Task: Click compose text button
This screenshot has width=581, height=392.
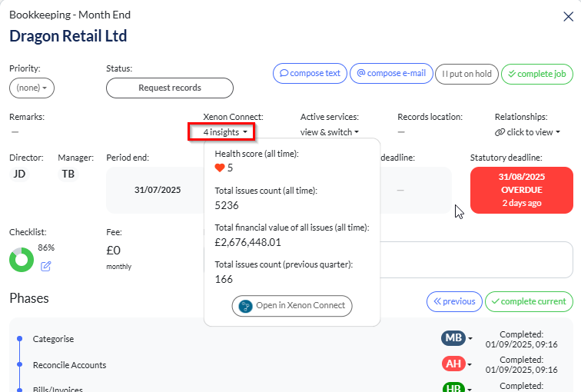Action: 310,74
